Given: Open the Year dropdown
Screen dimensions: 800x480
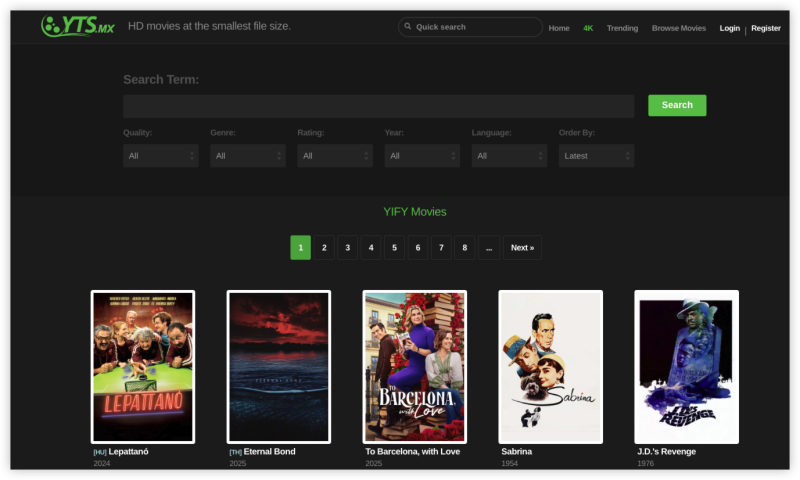Looking at the screenshot, I should [422, 156].
